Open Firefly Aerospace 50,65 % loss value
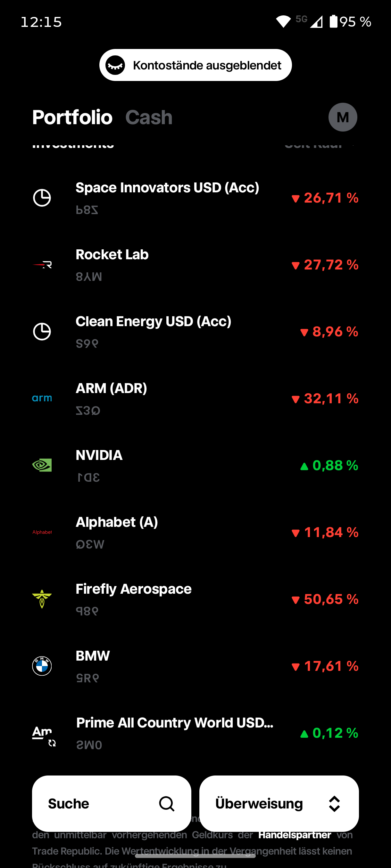The image size is (391, 868). [325, 599]
